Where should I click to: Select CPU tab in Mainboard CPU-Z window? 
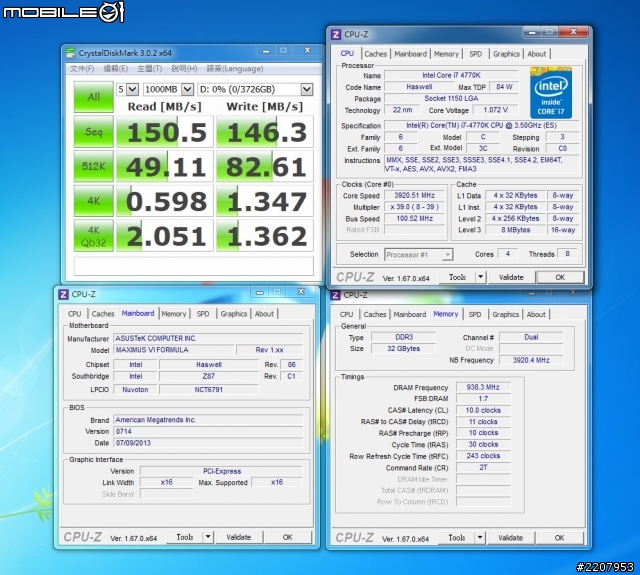[x=74, y=314]
